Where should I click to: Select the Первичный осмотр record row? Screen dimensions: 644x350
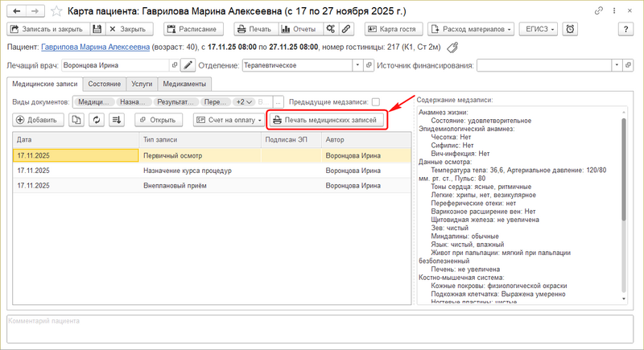pos(212,155)
